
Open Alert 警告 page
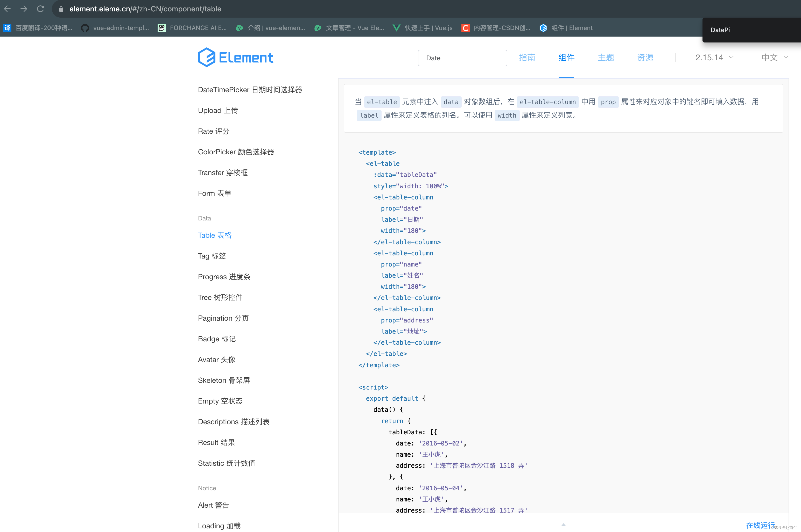214,505
